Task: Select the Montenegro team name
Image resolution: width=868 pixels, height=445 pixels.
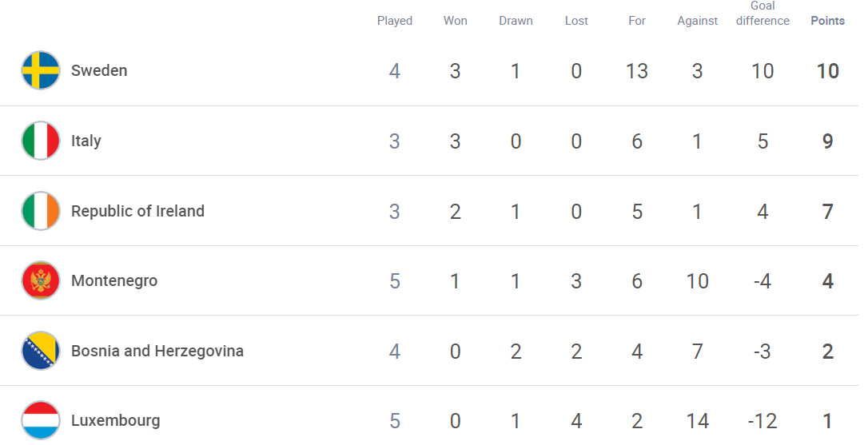Action: (x=114, y=280)
